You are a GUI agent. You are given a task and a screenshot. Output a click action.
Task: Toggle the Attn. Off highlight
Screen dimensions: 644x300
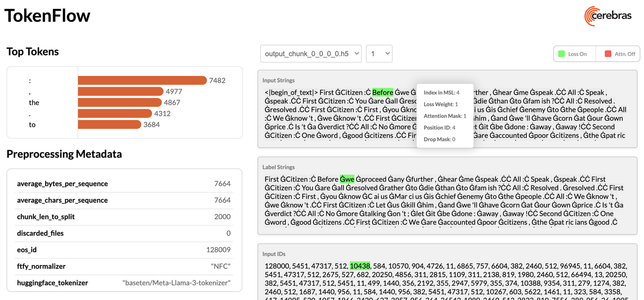click(619, 54)
